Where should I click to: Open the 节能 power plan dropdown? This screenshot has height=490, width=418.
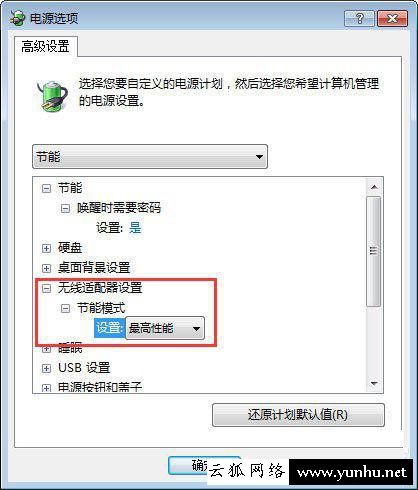[x=150, y=156]
